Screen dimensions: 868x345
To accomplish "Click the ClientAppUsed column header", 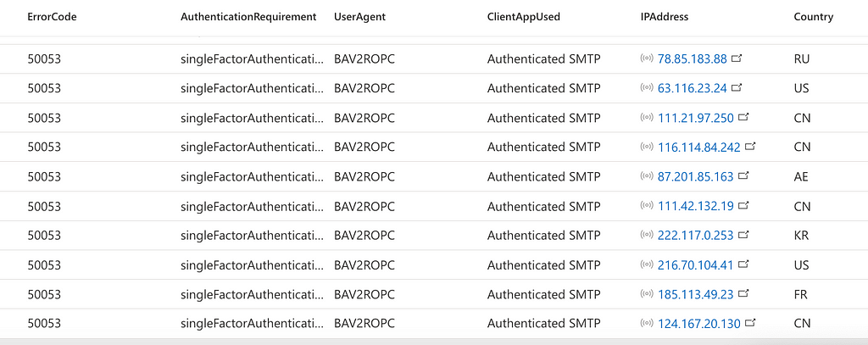I will [524, 17].
